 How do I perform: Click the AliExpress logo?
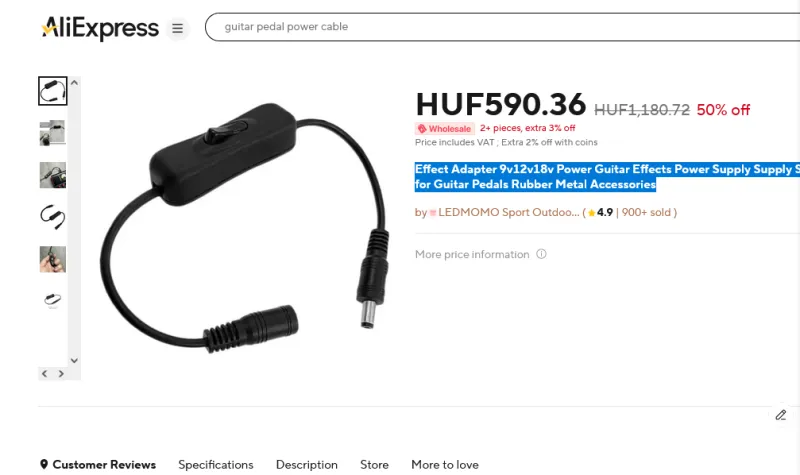[x=100, y=28]
